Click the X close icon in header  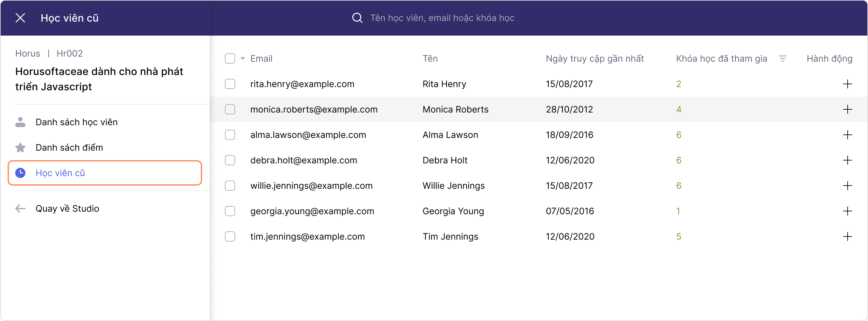click(x=21, y=18)
